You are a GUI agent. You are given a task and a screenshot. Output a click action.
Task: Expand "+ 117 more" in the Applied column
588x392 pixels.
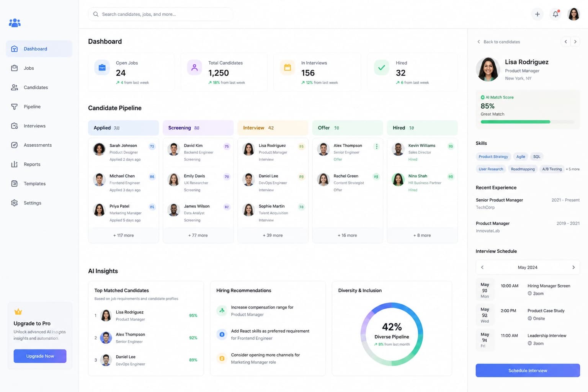124,235
